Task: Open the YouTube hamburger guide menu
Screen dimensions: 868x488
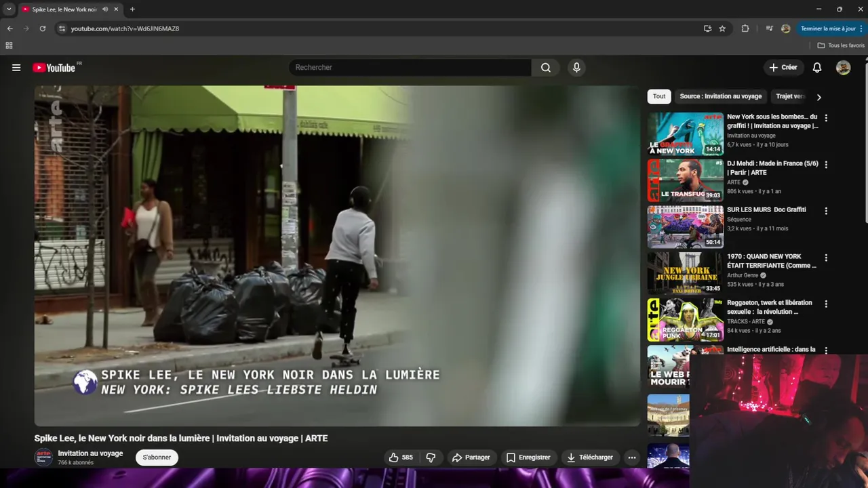Action: point(16,68)
